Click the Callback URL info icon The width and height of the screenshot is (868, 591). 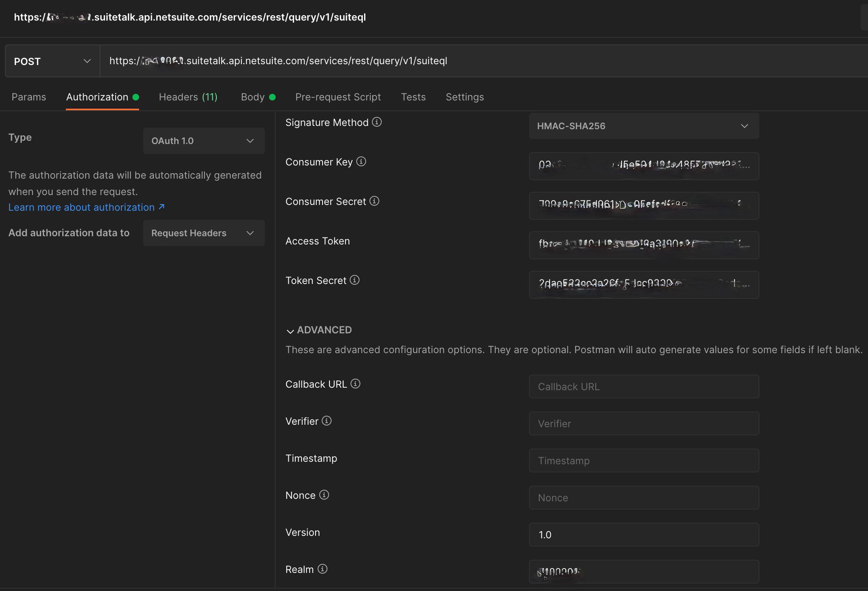tap(355, 384)
